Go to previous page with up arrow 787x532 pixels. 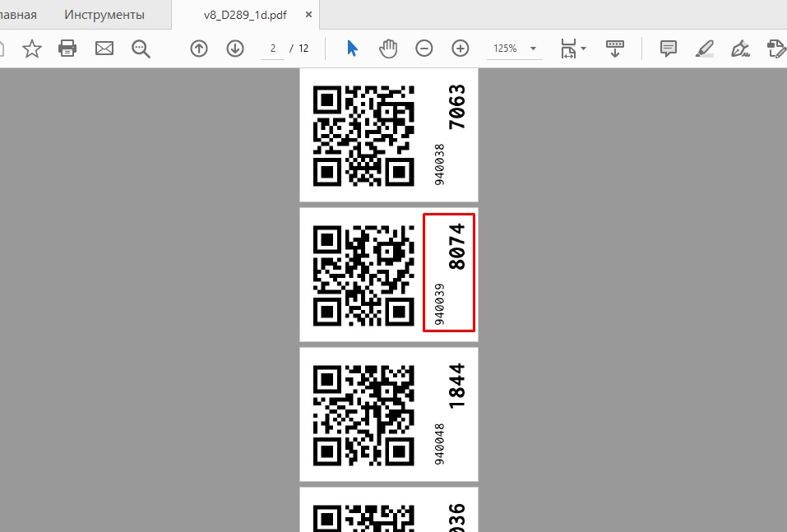199,49
